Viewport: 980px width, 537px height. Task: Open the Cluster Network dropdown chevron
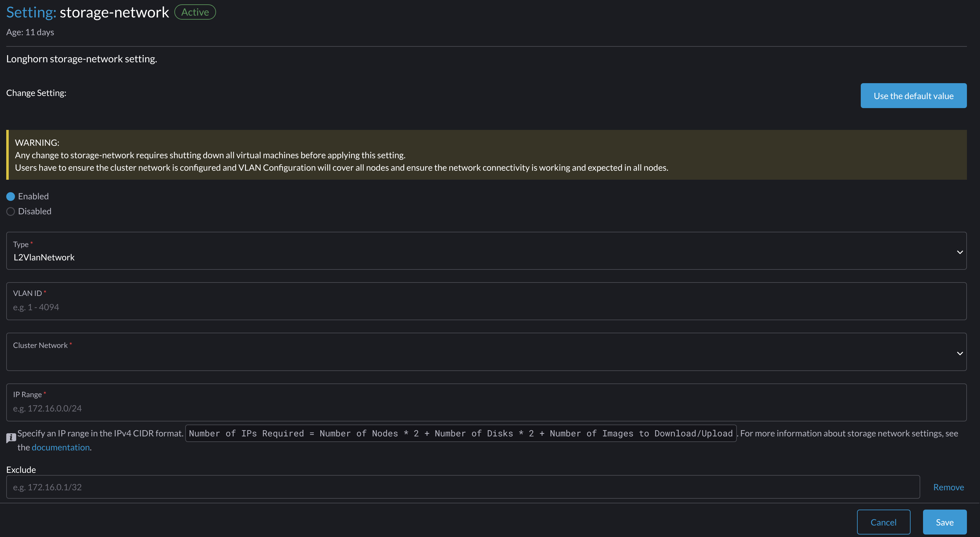[960, 353]
